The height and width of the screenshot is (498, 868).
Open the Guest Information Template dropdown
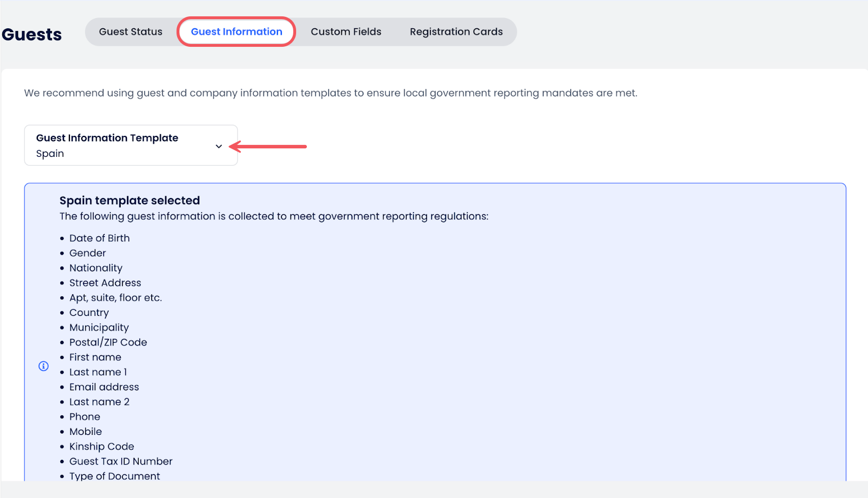pos(130,146)
